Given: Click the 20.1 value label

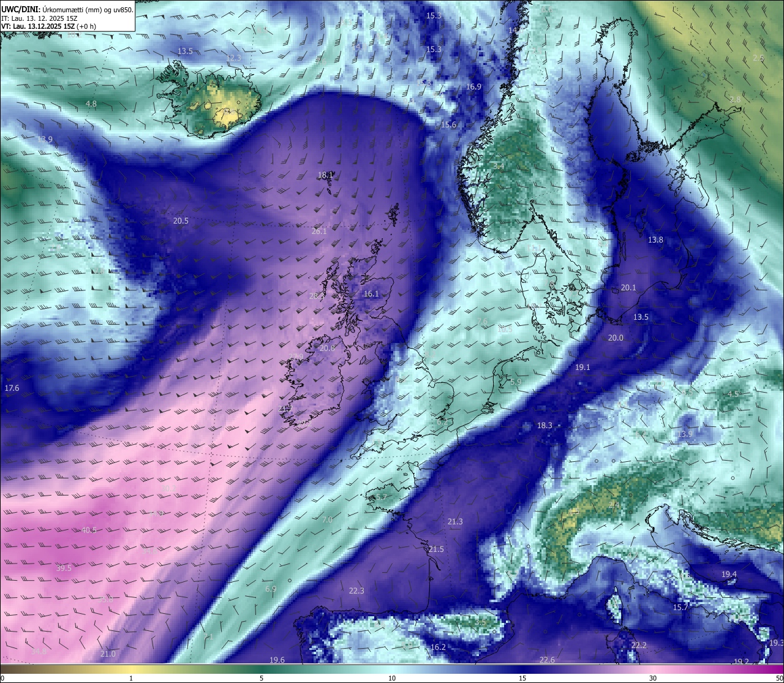Looking at the screenshot, I should point(628,288).
